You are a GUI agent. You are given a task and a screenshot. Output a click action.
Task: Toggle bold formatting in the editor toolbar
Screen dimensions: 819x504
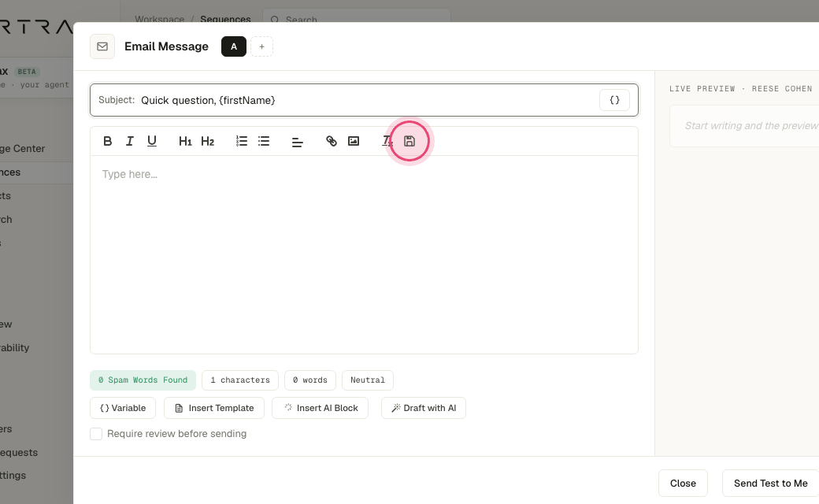point(108,141)
